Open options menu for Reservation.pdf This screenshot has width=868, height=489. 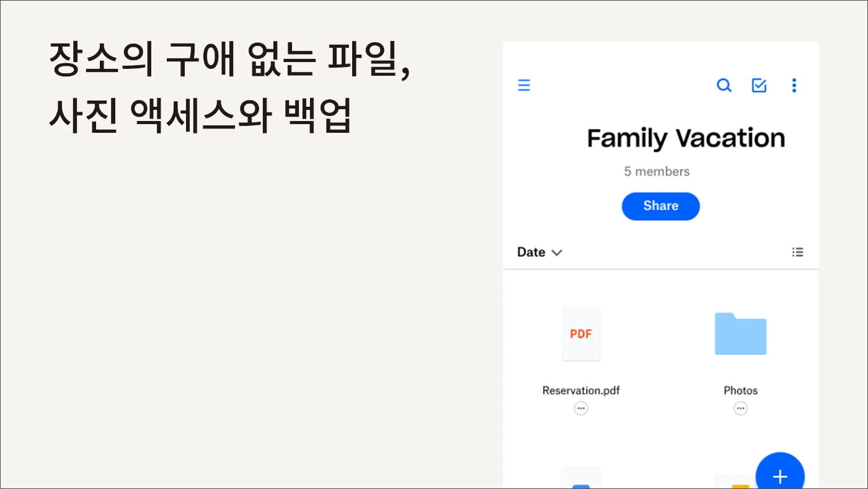tap(581, 408)
